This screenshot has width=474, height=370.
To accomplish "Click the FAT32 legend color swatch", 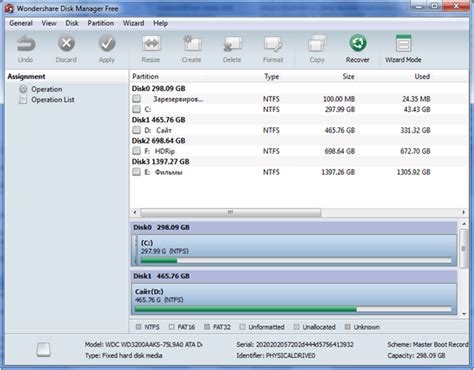I will (x=207, y=327).
